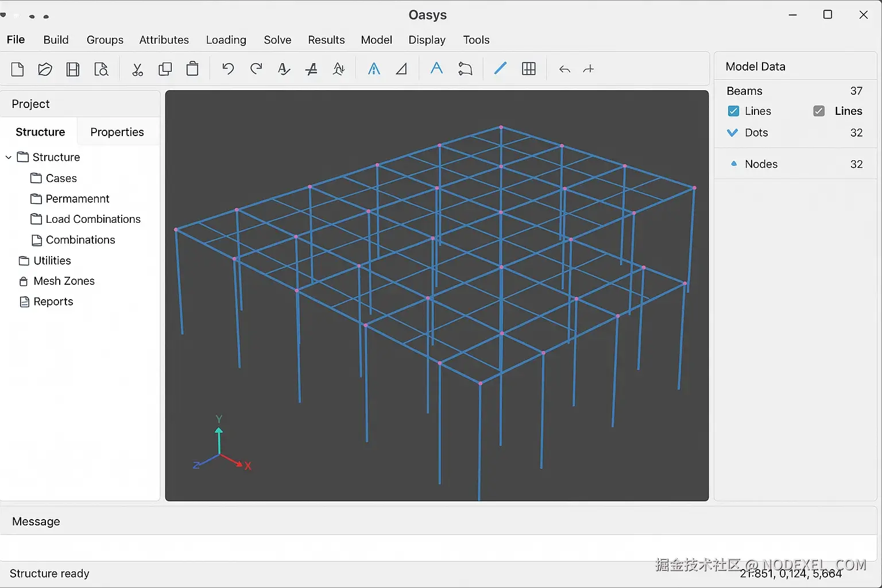Choose the blue text label A icon

pyautogui.click(x=436, y=68)
